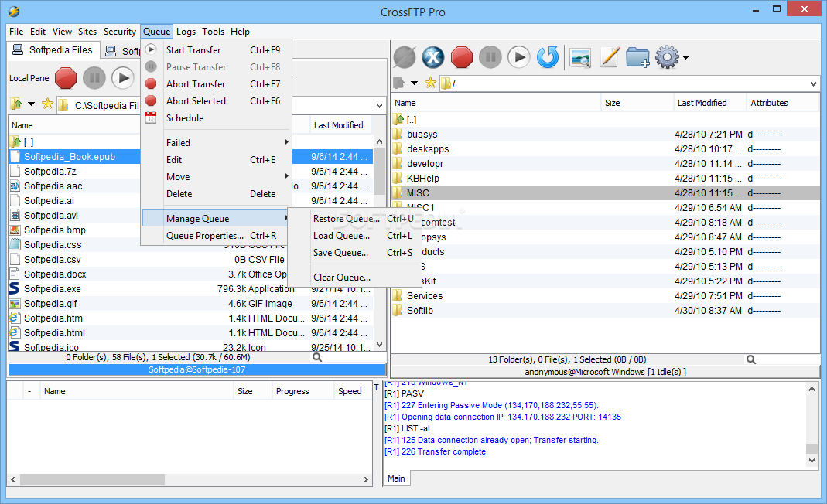
Task: Choose Abort Transfer menu entry
Action: [x=216, y=83]
